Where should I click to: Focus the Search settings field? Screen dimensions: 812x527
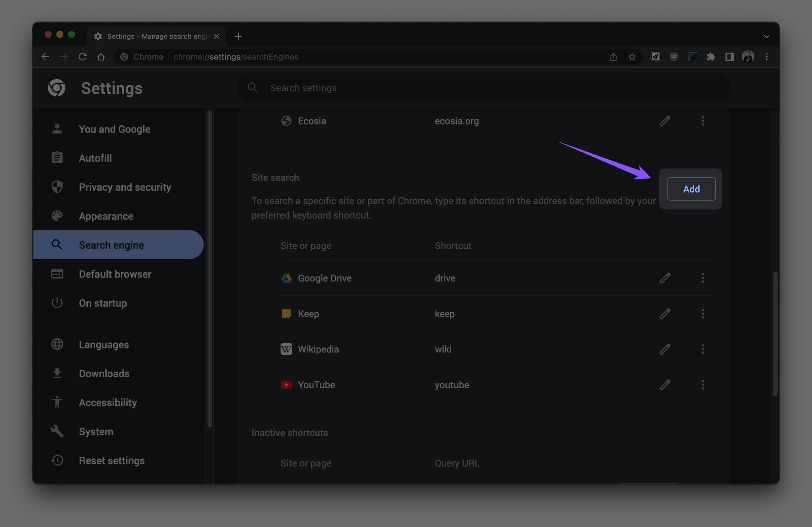coord(484,88)
